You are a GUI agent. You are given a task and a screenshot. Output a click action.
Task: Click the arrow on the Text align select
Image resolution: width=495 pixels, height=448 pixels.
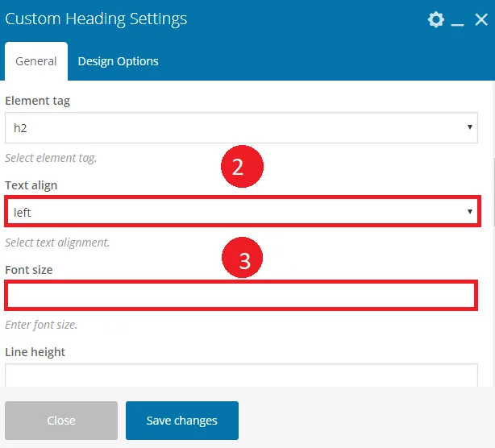[x=470, y=211]
